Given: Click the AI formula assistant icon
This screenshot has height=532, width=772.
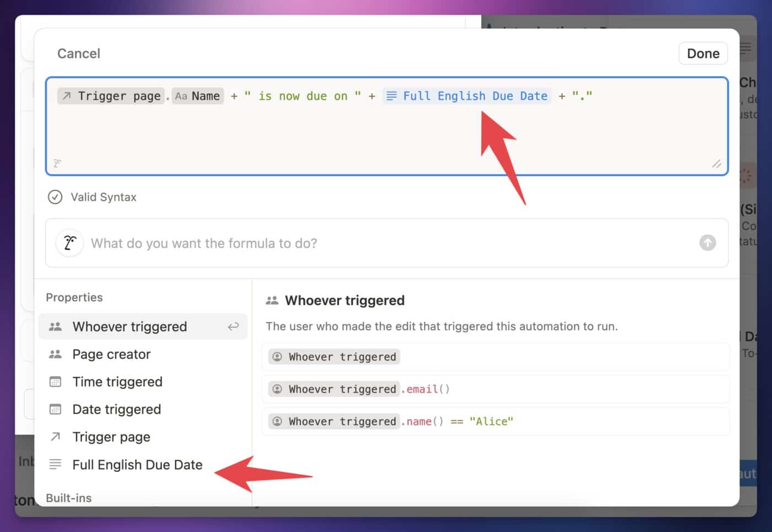Looking at the screenshot, I should 69,243.
